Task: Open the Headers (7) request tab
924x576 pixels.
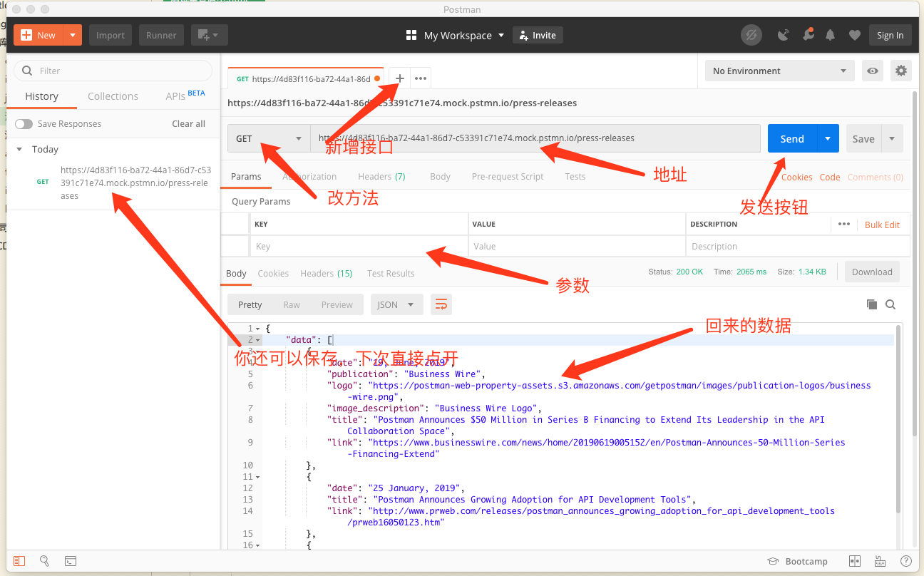Action: 381,177
